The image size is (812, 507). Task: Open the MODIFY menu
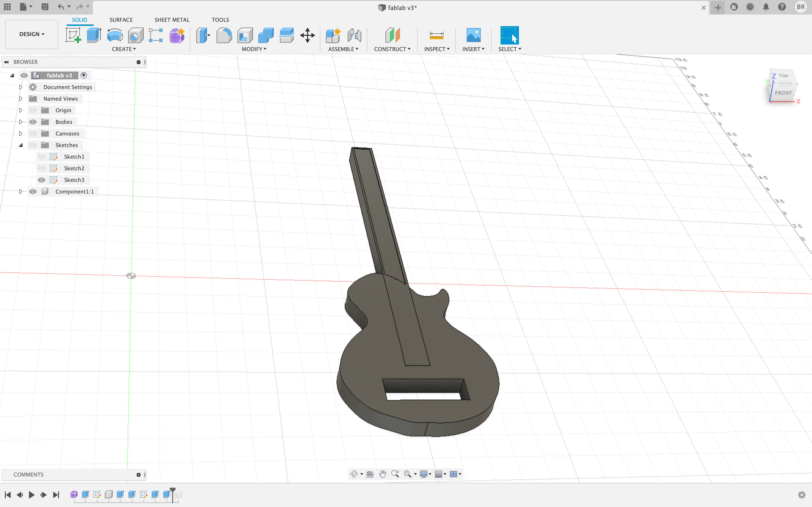[x=254, y=49]
